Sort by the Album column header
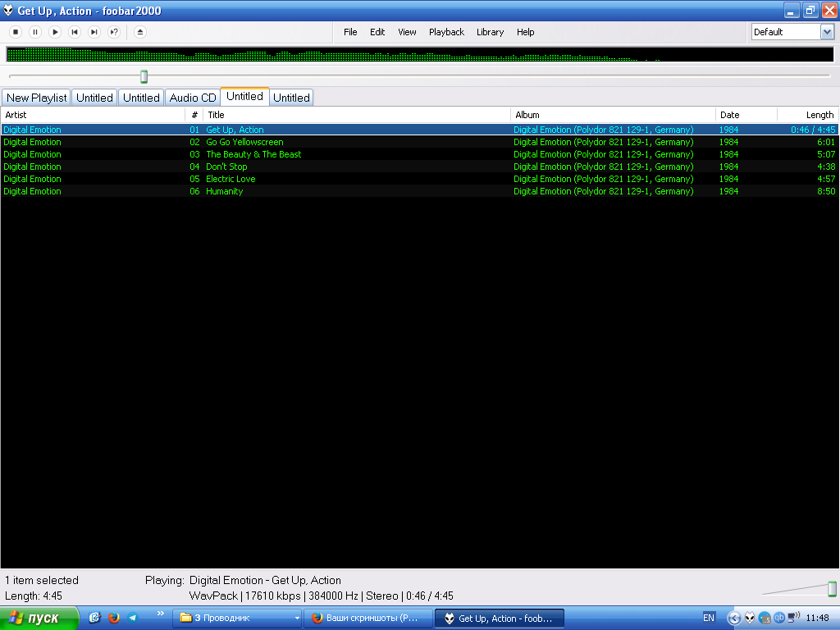Viewport: 840px width, 630px height. tap(613, 115)
